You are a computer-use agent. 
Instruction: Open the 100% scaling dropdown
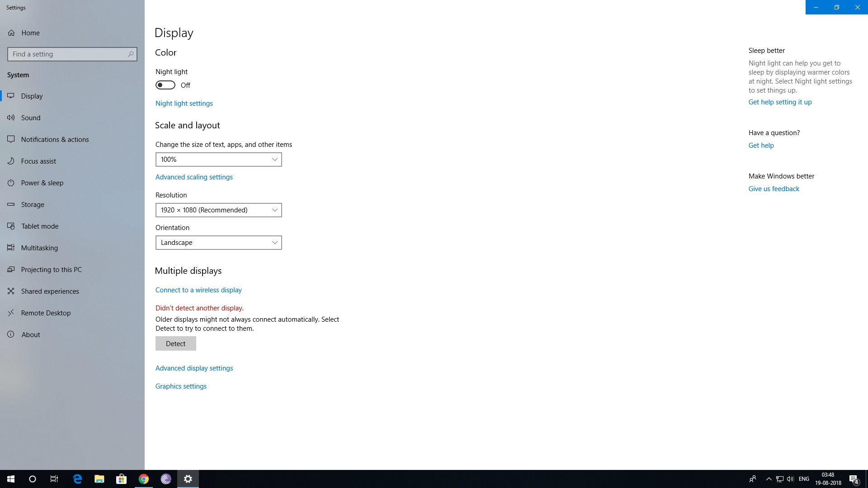click(x=218, y=160)
